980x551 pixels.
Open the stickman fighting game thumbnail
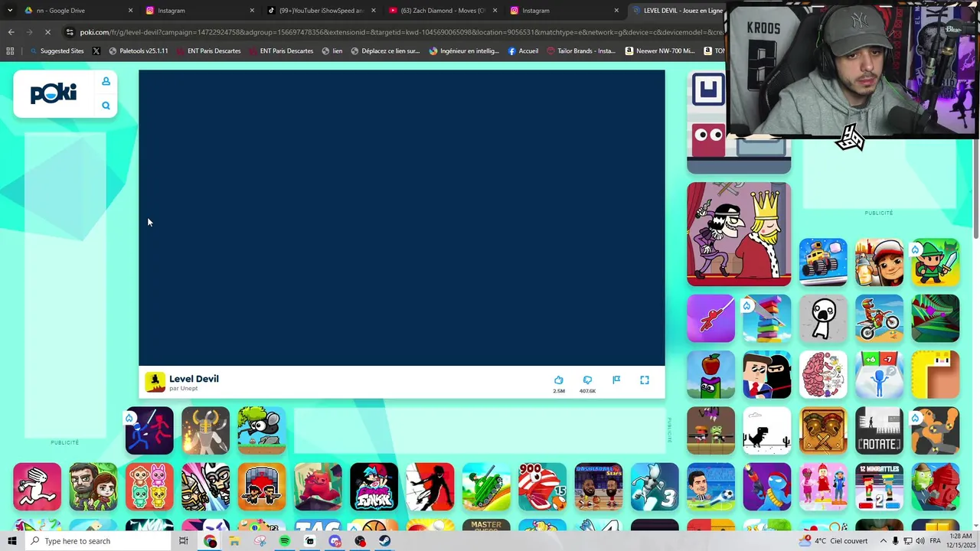pyautogui.click(x=149, y=431)
